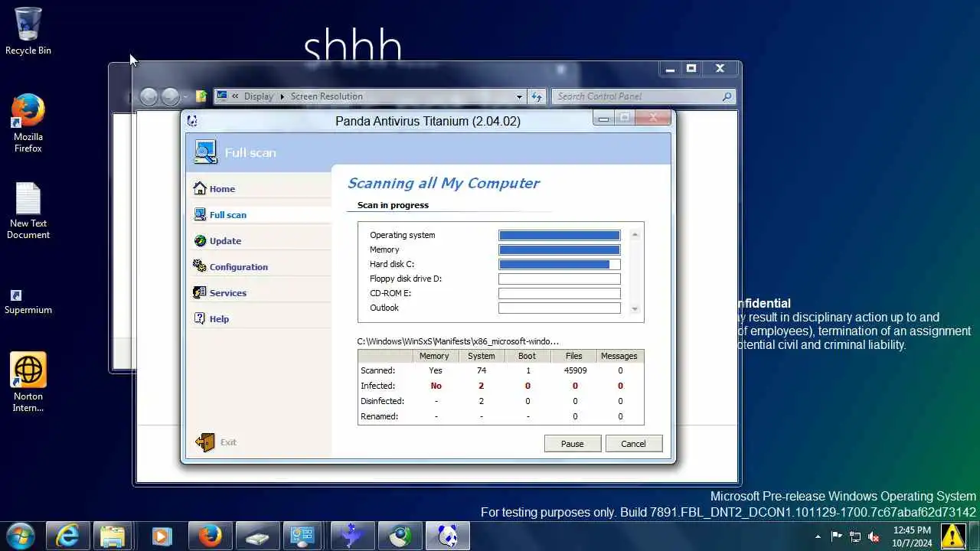This screenshot has height=551, width=980.
Task: Click the Exit link in Panda
Action: [228, 442]
